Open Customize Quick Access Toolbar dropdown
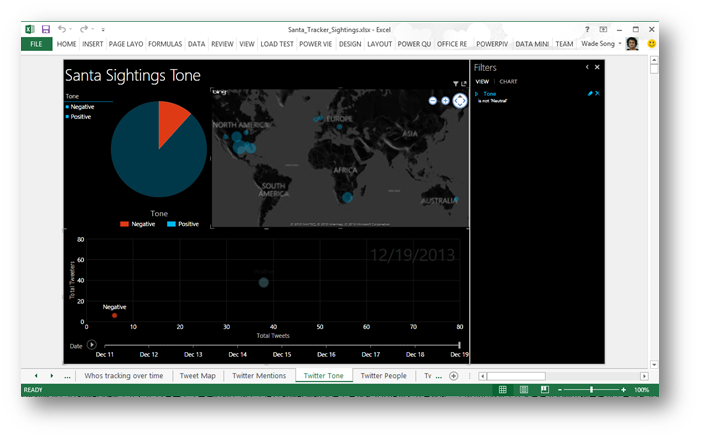This screenshot has width=701, height=439. point(103,30)
